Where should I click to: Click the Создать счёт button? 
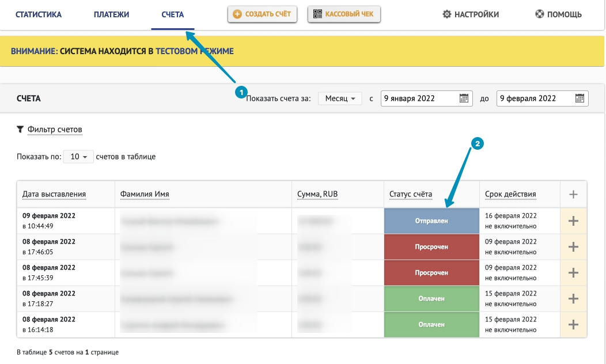tap(262, 14)
